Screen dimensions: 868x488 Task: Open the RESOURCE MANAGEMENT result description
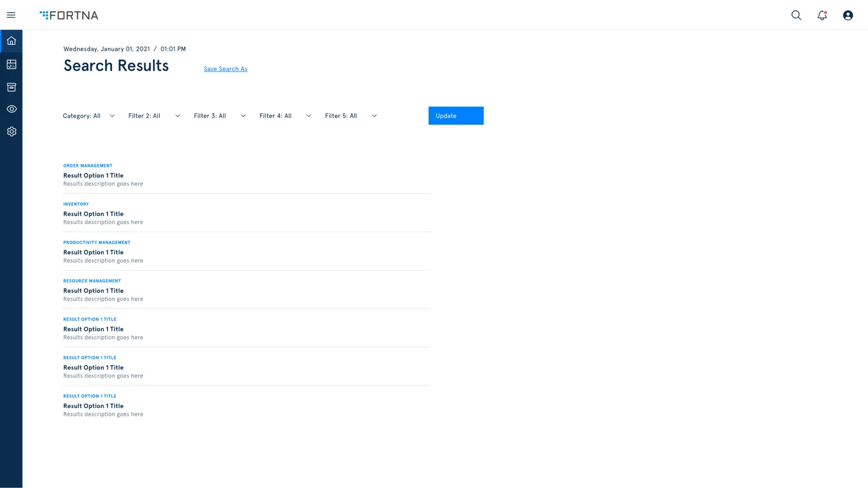click(103, 298)
